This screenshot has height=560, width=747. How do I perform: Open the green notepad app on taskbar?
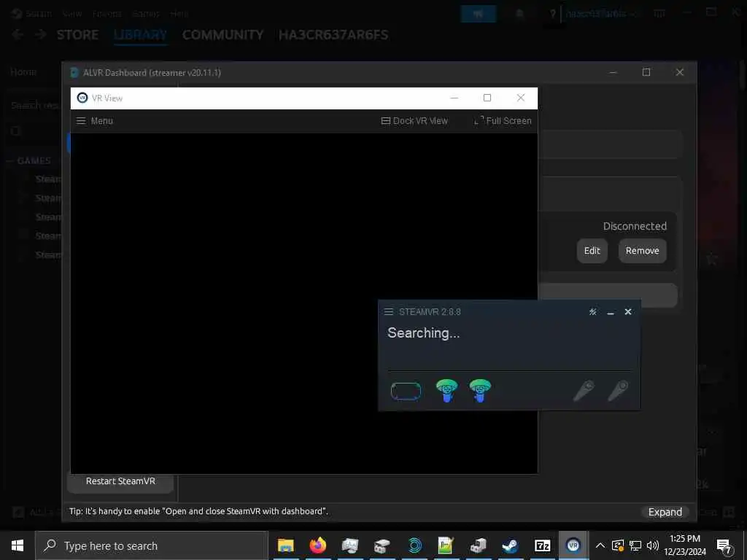pyautogui.click(x=446, y=545)
